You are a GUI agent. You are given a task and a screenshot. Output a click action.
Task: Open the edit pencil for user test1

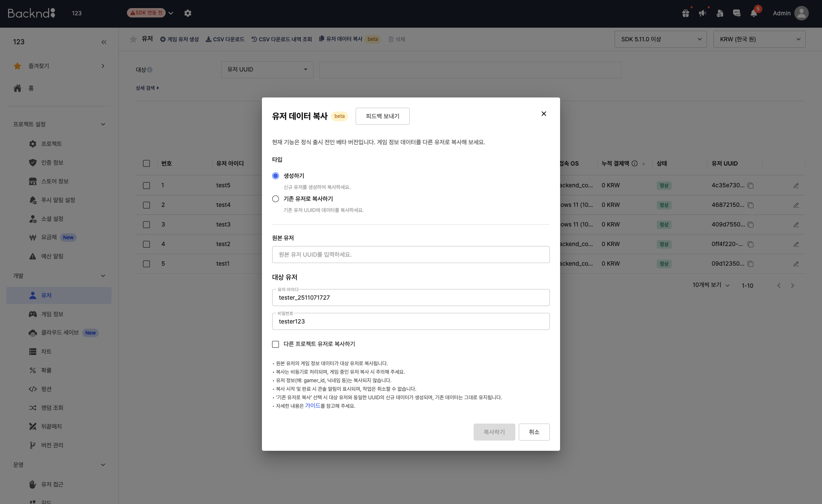tap(796, 264)
